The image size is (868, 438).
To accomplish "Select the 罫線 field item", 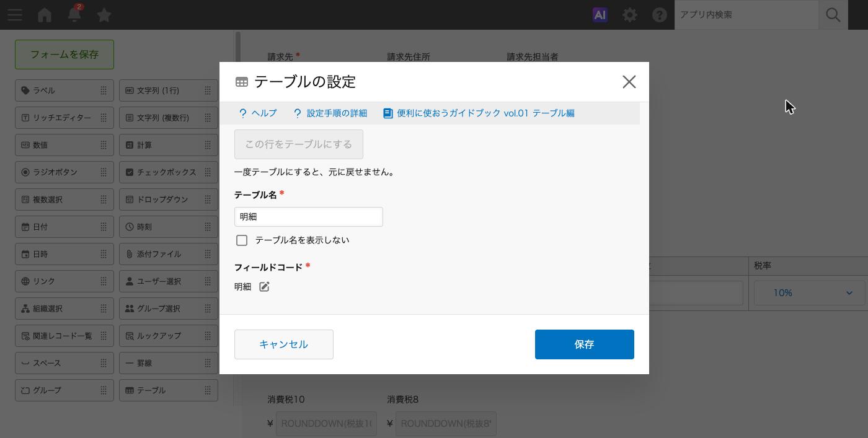I will tap(169, 363).
